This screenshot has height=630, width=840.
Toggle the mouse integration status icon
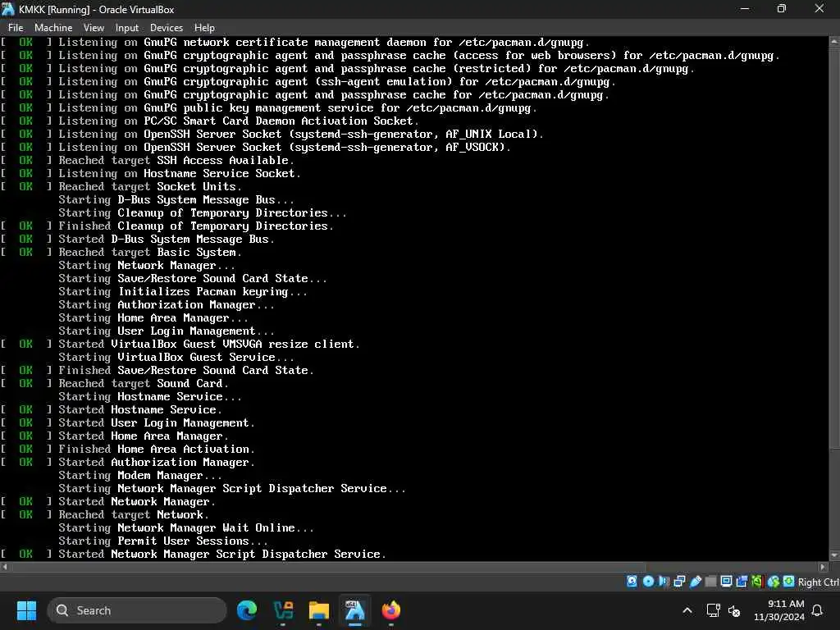(x=774, y=582)
